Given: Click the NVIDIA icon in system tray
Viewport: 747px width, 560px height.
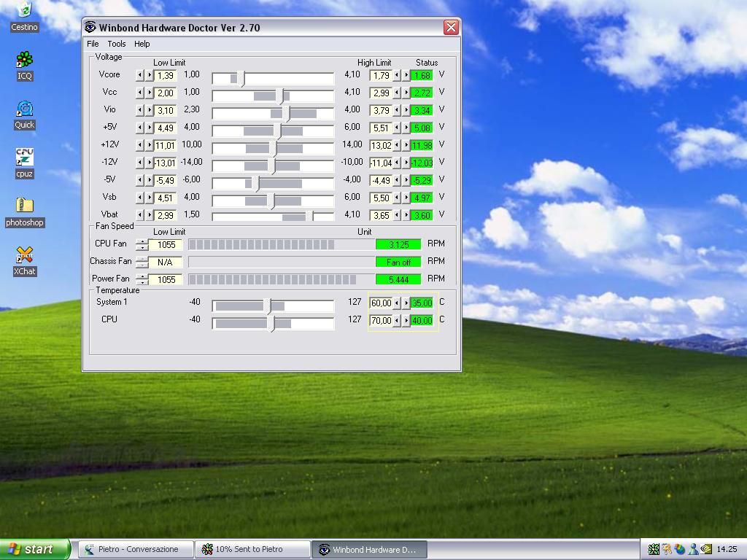Looking at the screenshot, I should [706, 549].
